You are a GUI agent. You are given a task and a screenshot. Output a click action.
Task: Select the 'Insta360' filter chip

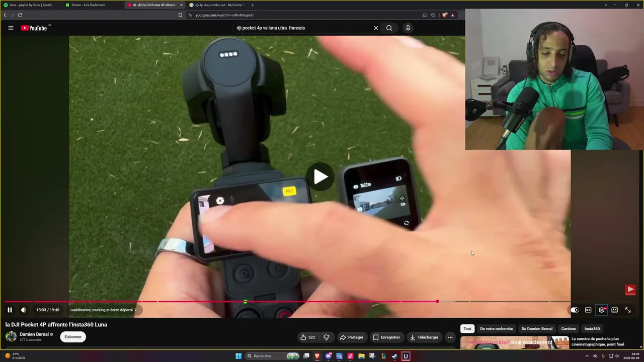[x=592, y=329]
